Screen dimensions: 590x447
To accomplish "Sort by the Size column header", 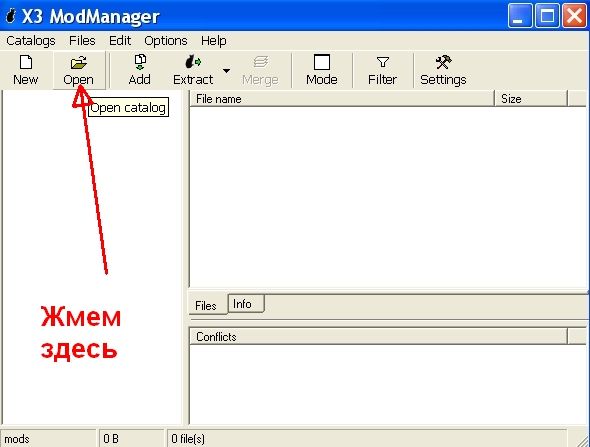I will point(530,99).
